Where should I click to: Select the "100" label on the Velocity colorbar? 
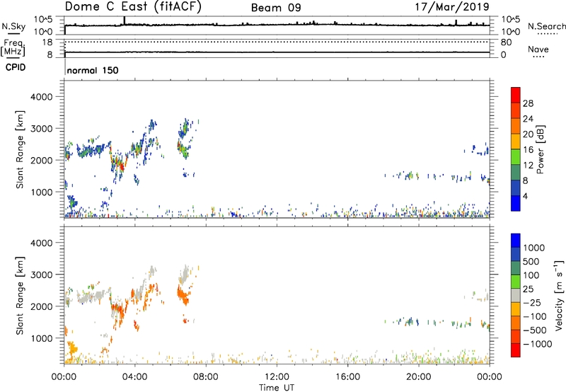click(x=531, y=275)
